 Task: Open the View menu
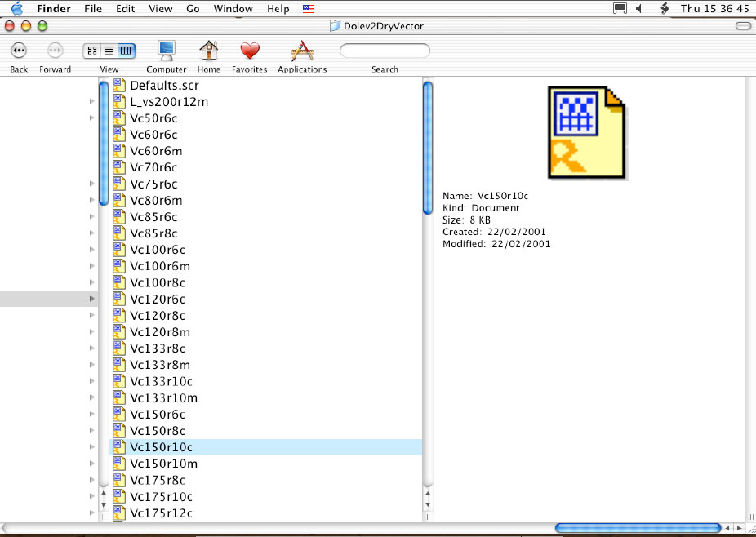pyautogui.click(x=161, y=9)
